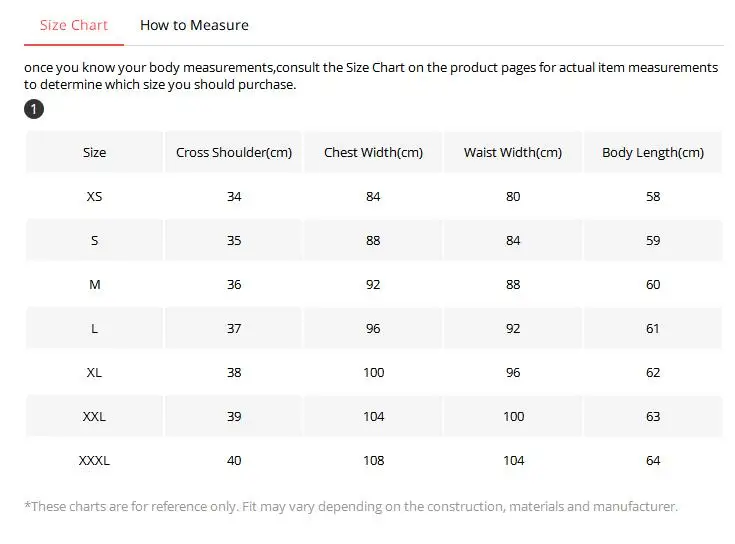Screen dimensions: 735x544
Task: Click the L size row label
Action: click(x=94, y=329)
